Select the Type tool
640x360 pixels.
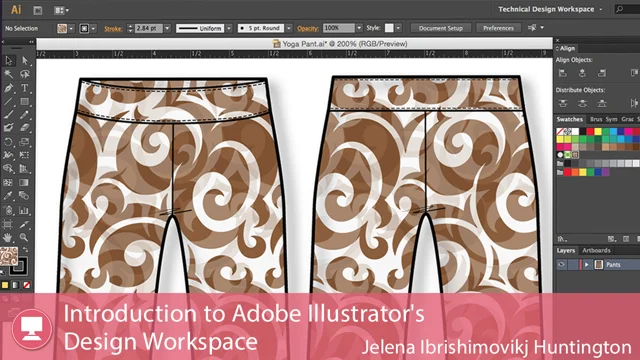point(24,88)
